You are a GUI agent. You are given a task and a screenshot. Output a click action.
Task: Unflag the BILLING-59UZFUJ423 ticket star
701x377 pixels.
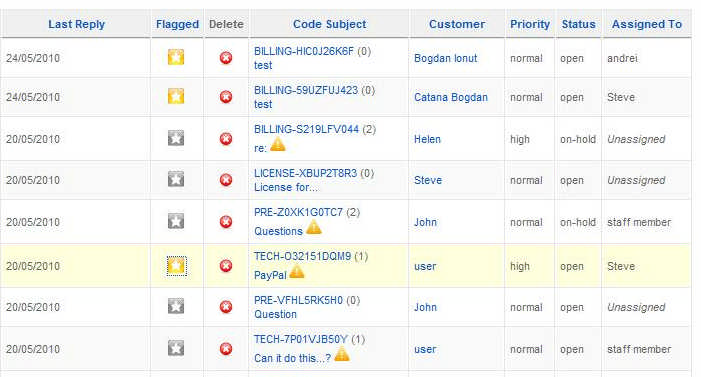click(176, 96)
